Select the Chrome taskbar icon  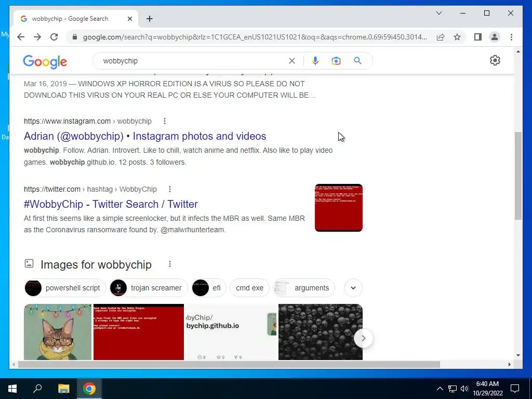(89, 389)
